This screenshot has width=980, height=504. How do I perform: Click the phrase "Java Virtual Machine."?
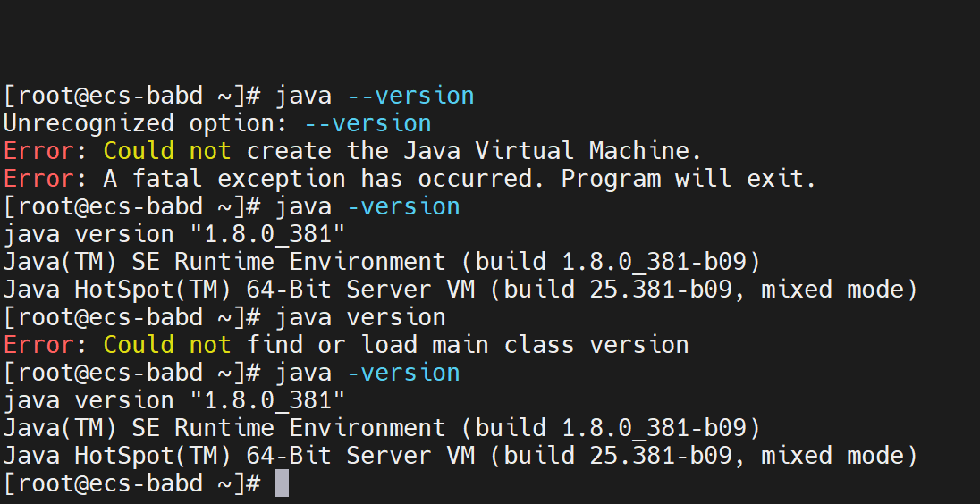tap(553, 151)
